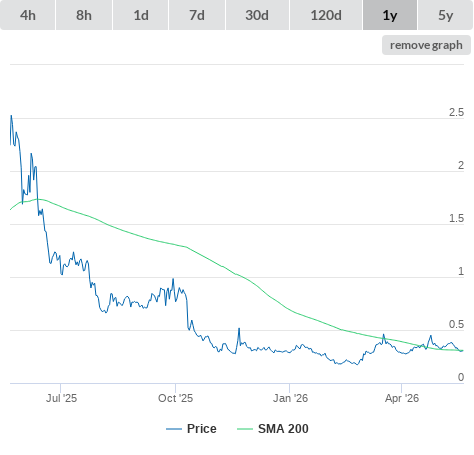Screen dimensions: 474x455
Task: Click the Apr '26 date marker
Action: [402, 398]
